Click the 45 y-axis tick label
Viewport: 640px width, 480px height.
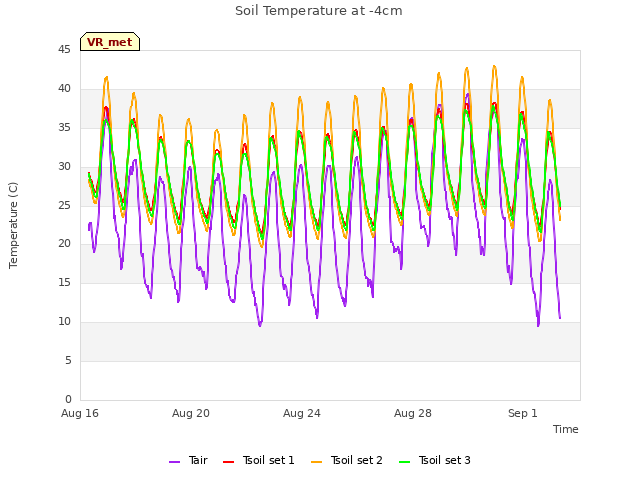pos(64,50)
